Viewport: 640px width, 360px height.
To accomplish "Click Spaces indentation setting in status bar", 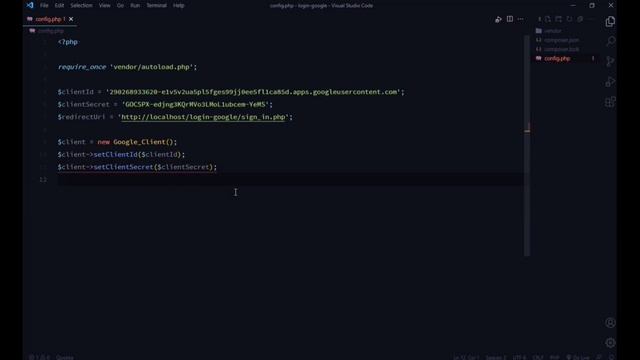I will [496, 357].
